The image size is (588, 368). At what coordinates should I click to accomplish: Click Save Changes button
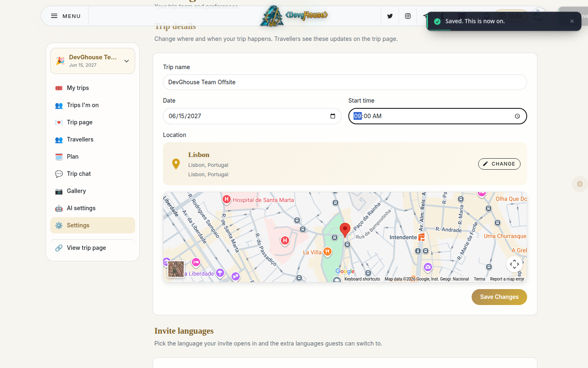click(x=499, y=297)
